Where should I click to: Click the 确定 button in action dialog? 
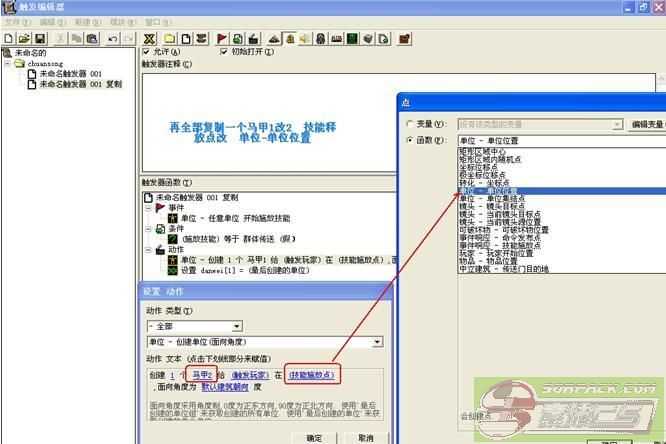pyautogui.click(x=313, y=438)
